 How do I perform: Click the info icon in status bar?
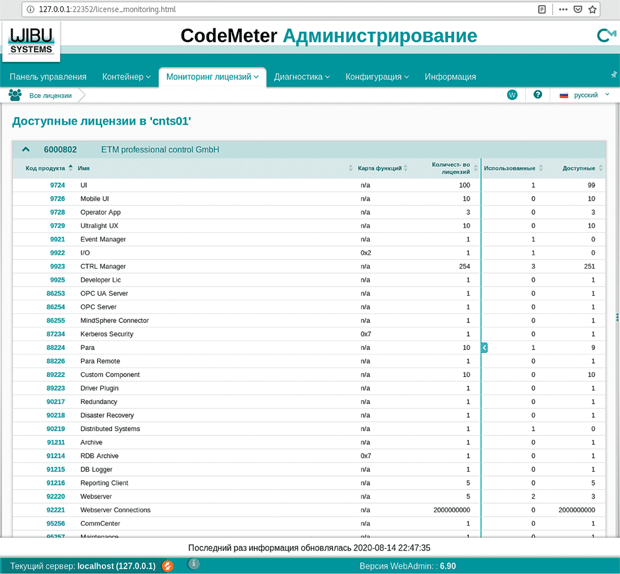coord(194,564)
